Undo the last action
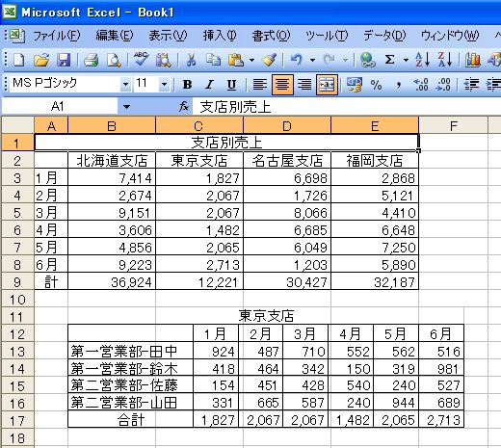The image size is (501, 448). tap(296, 60)
